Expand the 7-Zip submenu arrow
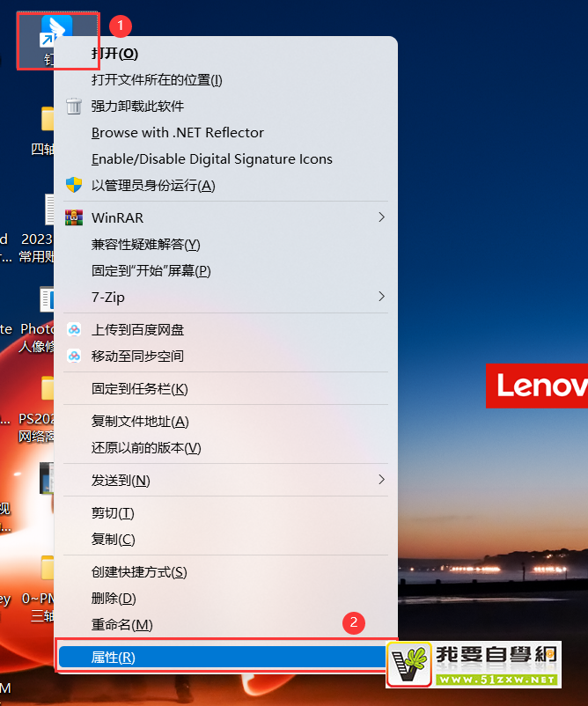Screen dimensions: 588x706 coord(381,297)
